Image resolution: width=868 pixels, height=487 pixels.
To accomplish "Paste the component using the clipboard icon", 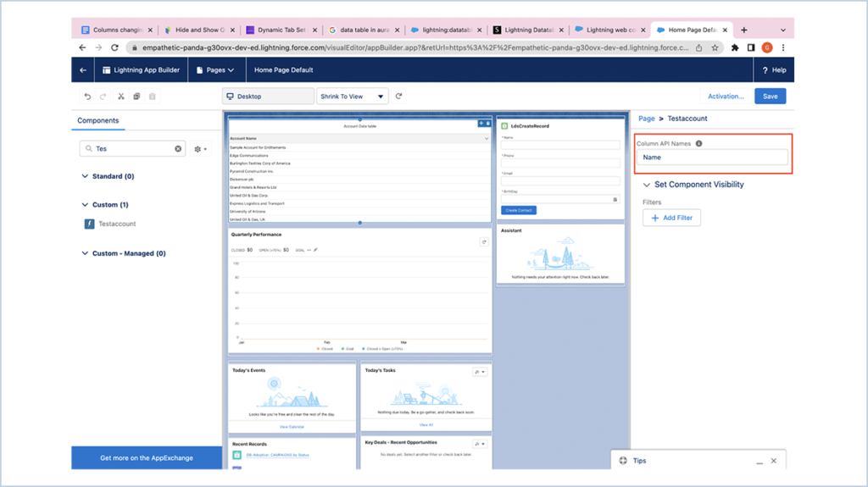I will point(153,97).
